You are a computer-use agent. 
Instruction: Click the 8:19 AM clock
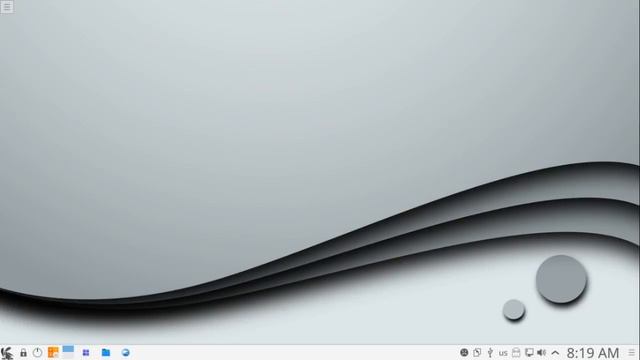click(x=593, y=353)
